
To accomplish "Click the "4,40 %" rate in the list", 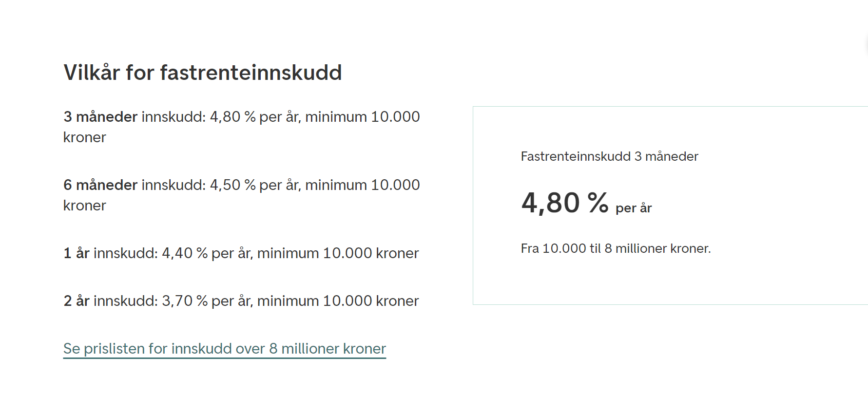I will [185, 253].
